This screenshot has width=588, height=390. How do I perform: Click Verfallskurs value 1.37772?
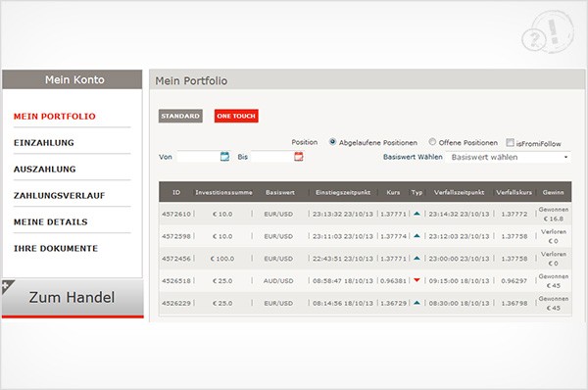(514, 215)
